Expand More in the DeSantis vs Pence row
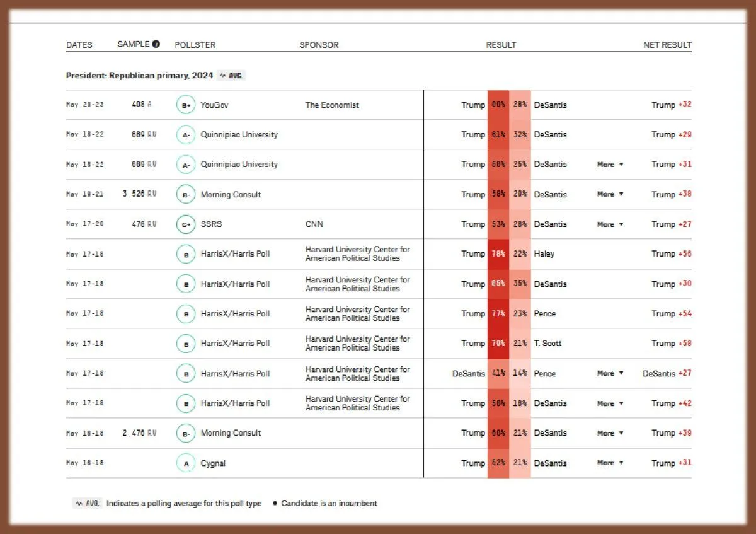This screenshot has height=534, width=756. click(x=610, y=374)
